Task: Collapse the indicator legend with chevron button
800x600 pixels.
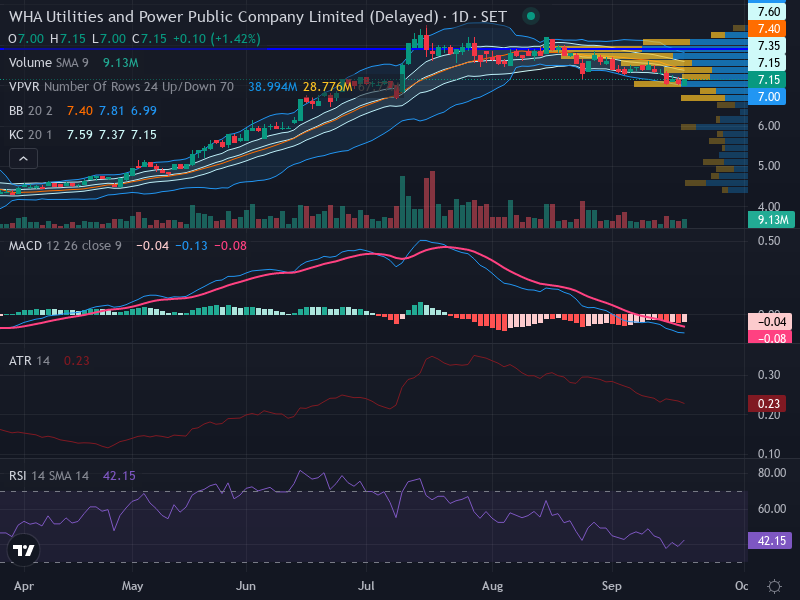Action: click(x=23, y=159)
